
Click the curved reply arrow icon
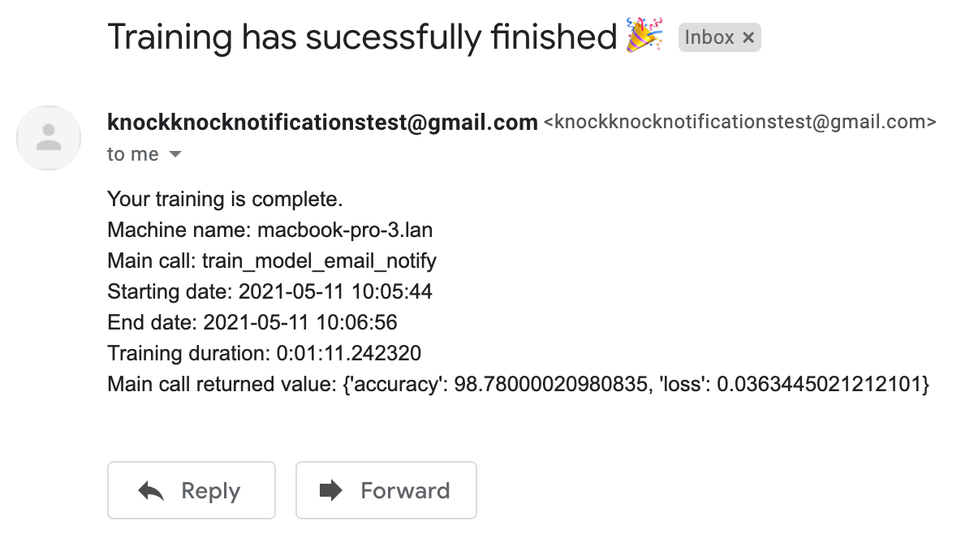point(151,491)
